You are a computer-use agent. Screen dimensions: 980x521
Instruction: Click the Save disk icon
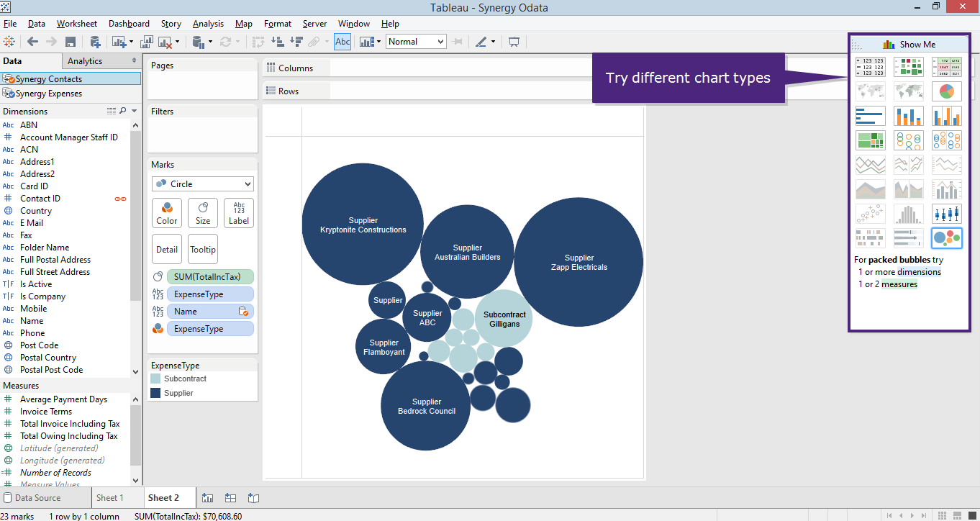[x=71, y=42]
